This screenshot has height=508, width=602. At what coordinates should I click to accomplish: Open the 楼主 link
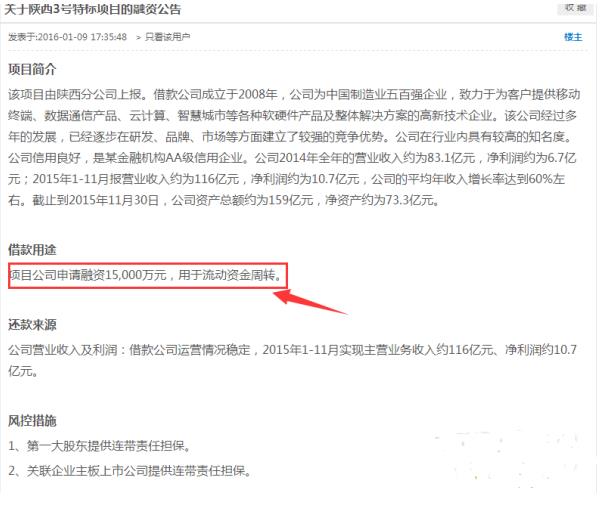573,37
